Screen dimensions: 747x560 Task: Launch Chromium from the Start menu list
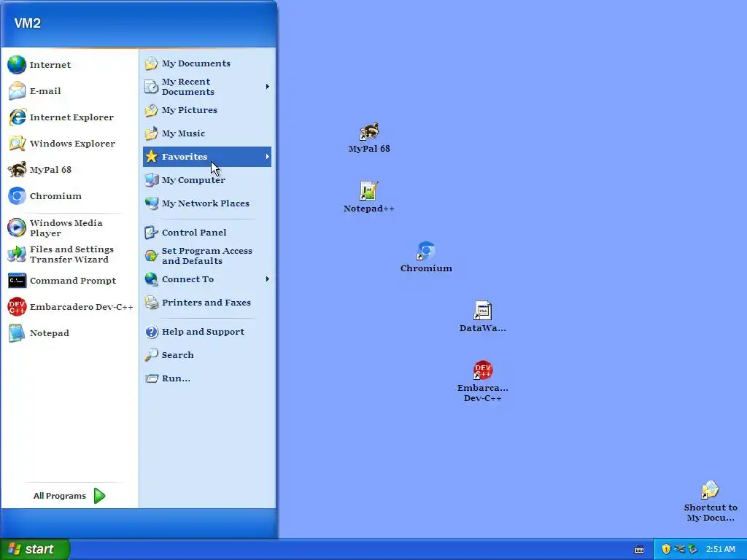point(69,195)
